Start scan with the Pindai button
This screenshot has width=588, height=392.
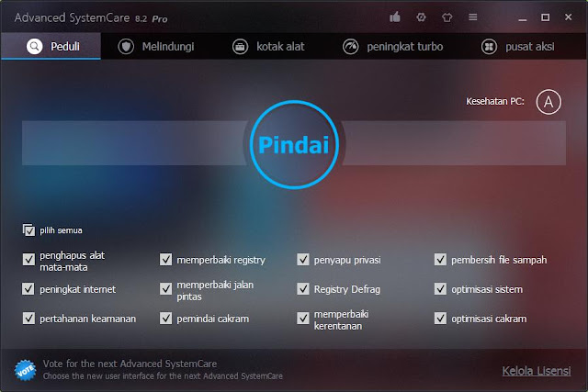[294, 144]
